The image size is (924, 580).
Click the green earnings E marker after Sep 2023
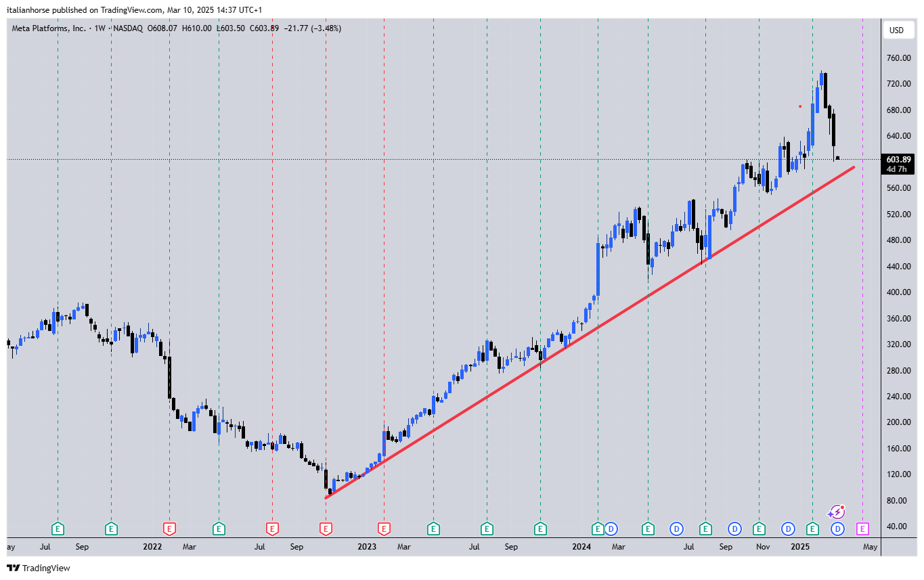(x=540, y=528)
